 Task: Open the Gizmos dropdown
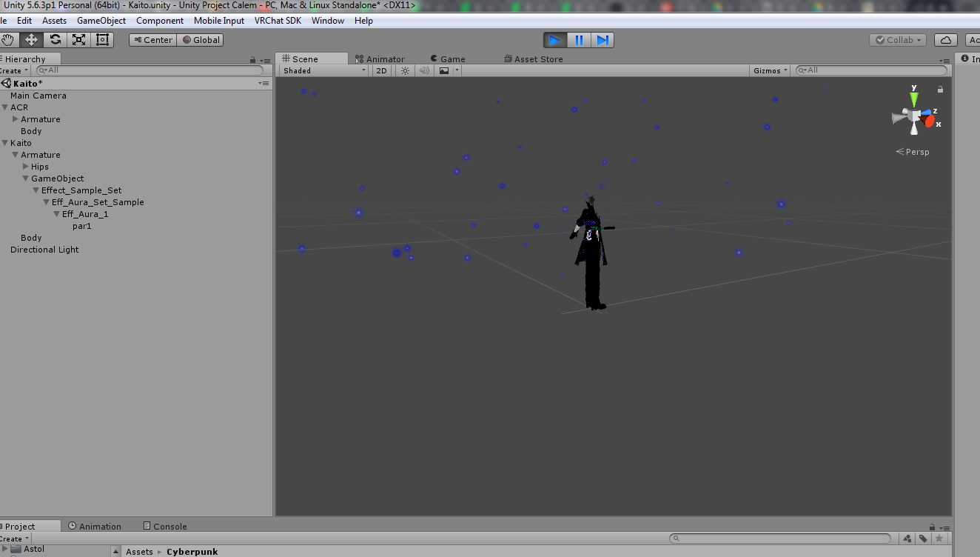[x=769, y=70]
